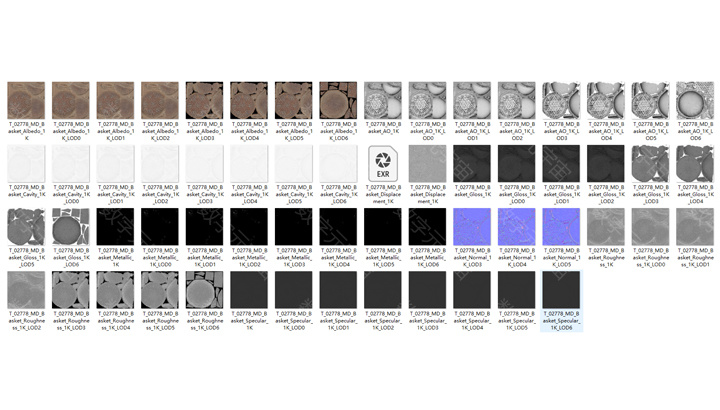
Task: Select the Cavity_1K thumbnail without LOD suffix
Action: pyautogui.click(x=26, y=164)
